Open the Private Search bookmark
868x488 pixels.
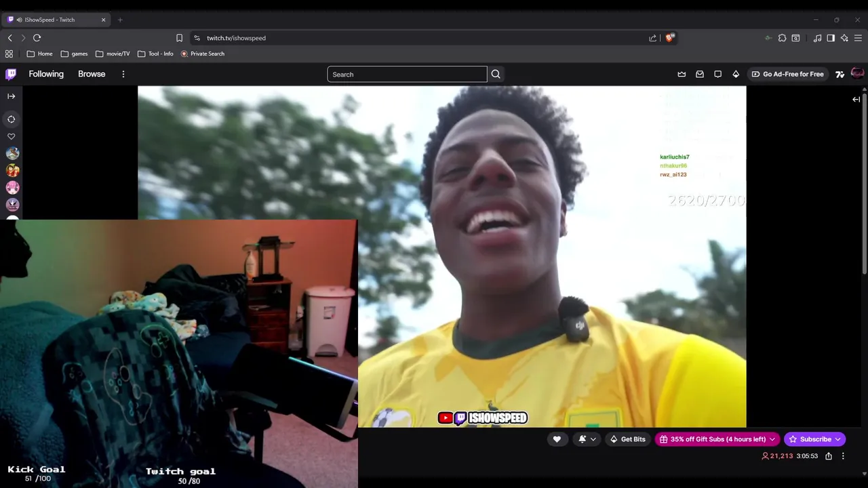click(203, 54)
